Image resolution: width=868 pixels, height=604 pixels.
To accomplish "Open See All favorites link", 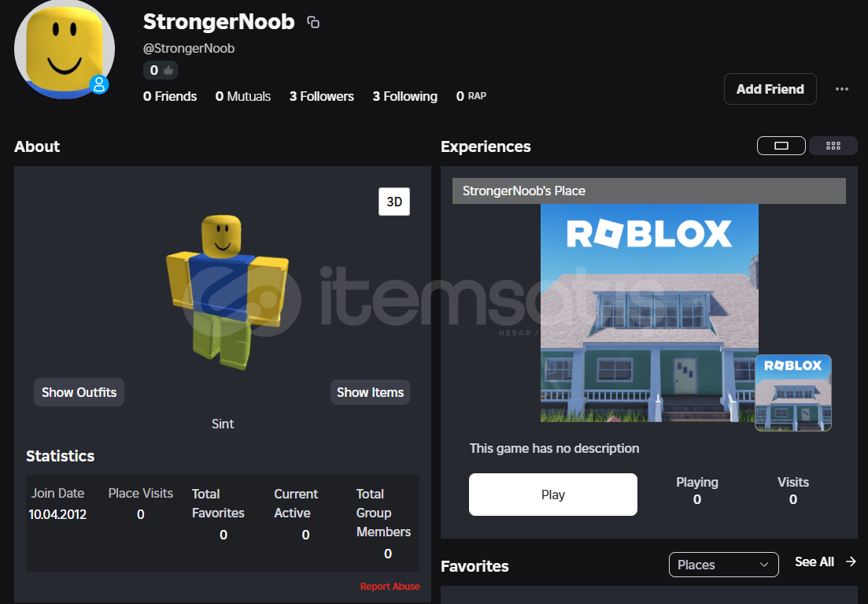I will point(814,562).
